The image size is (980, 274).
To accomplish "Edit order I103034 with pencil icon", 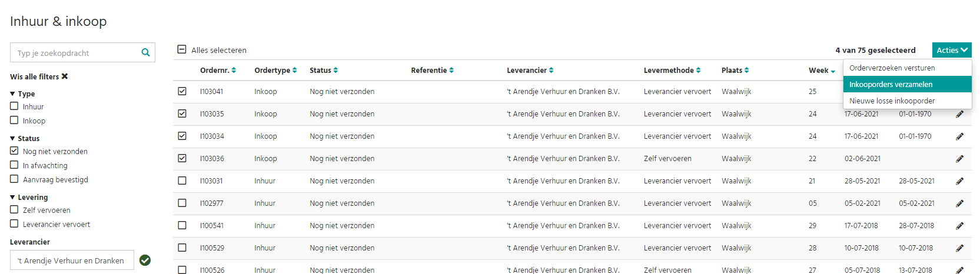I will coord(959,136).
